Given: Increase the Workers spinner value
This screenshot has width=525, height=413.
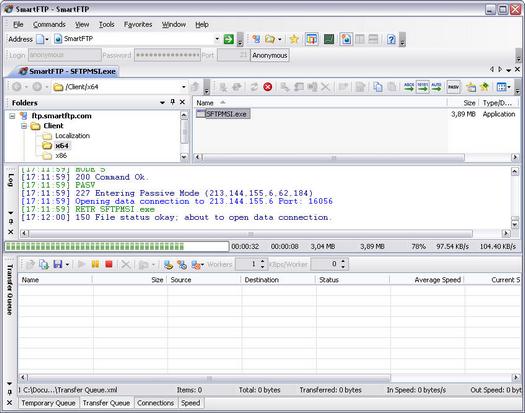Looking at the screenshot, I should coord(262,261).
